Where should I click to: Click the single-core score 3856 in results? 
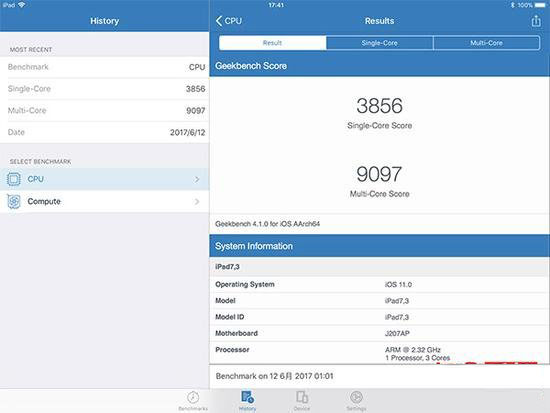point(379,106)
